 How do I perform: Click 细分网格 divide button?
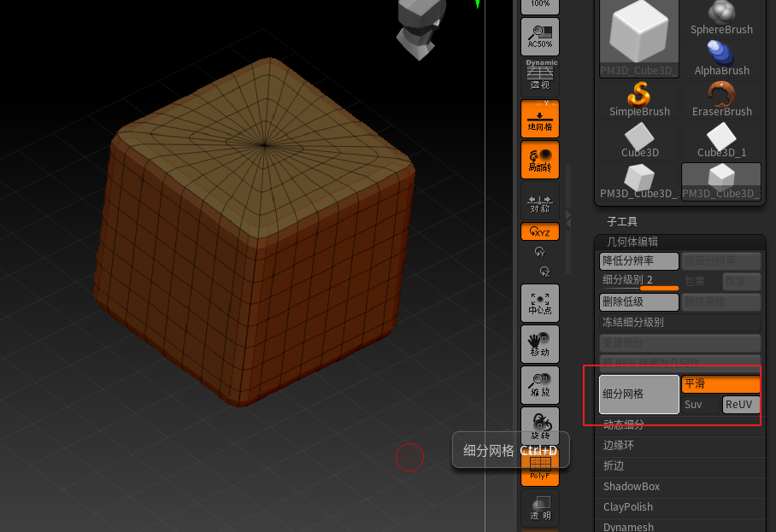639,394
